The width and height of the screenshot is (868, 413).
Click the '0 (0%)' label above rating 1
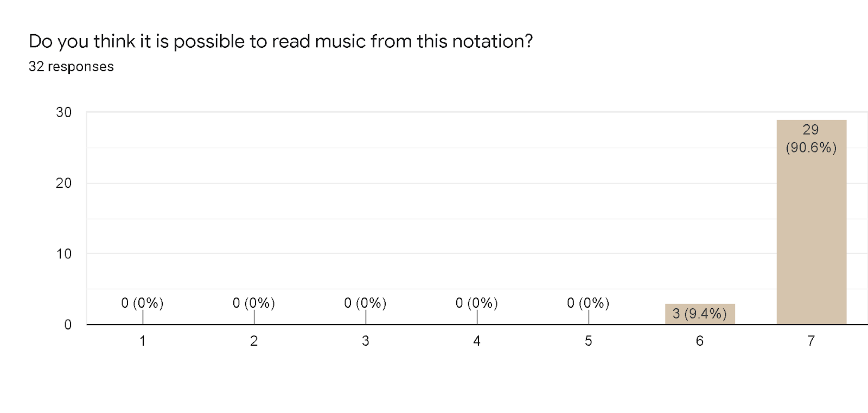coord(142,303)
